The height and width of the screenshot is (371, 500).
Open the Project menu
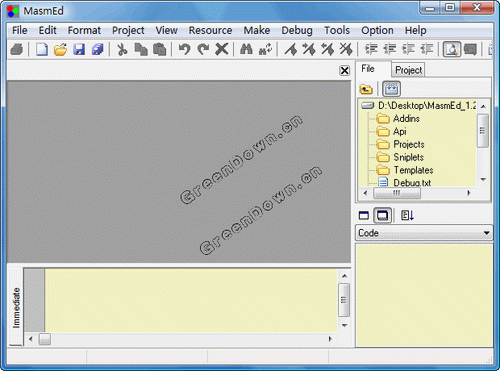click(x=128, y=30)
